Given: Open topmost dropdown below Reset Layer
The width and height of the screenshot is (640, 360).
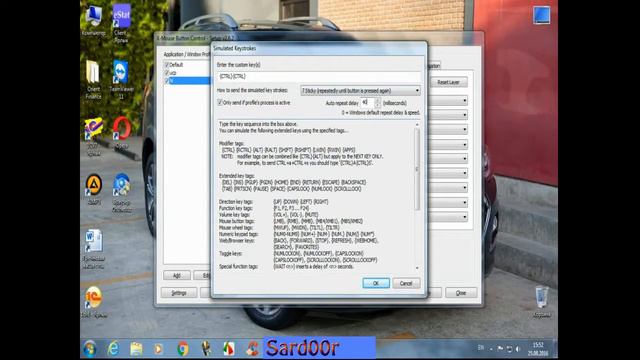Looking at the screenshot, I should [x=449, y=100].
